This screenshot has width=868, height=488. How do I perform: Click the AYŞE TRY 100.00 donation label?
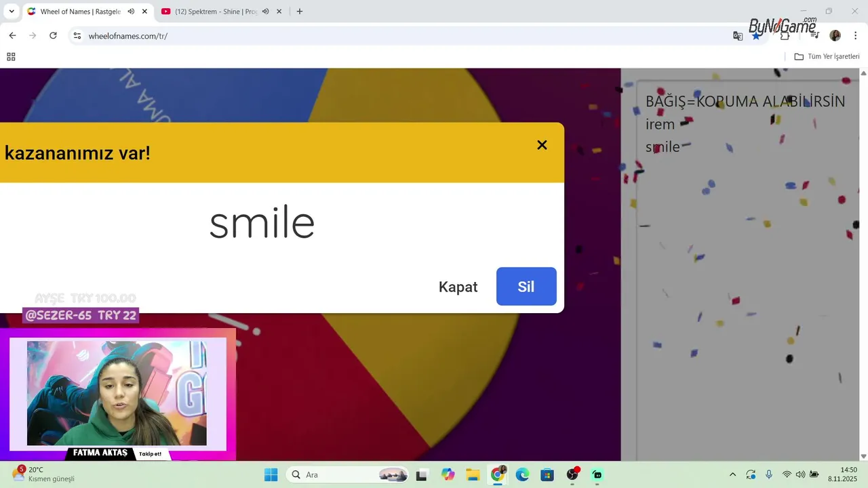(x=85, y=298)
